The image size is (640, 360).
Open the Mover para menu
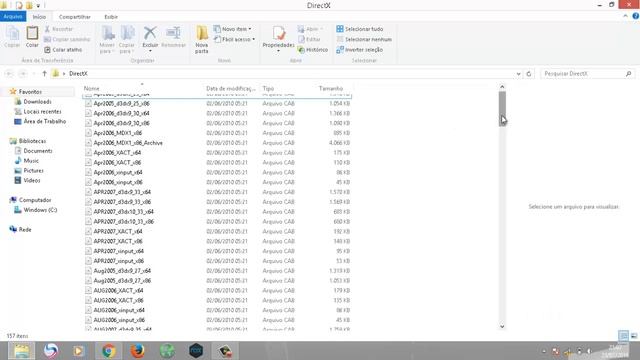coord(107,39)
